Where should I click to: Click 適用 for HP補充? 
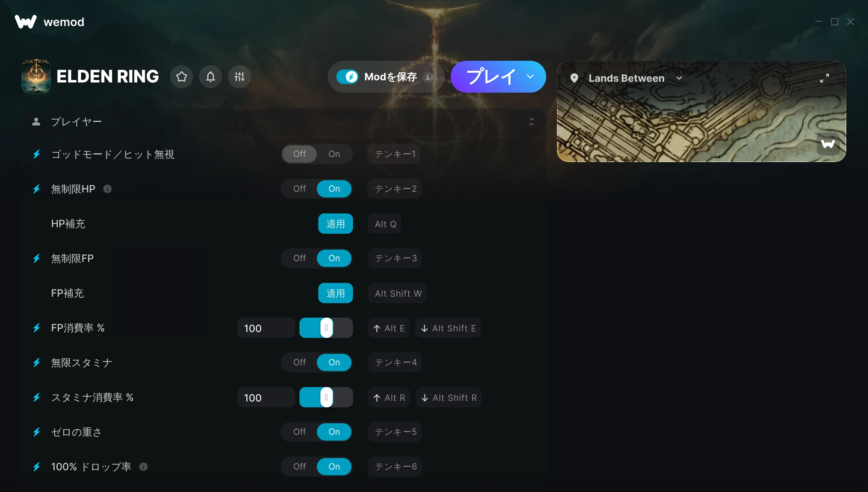[336, 224]
